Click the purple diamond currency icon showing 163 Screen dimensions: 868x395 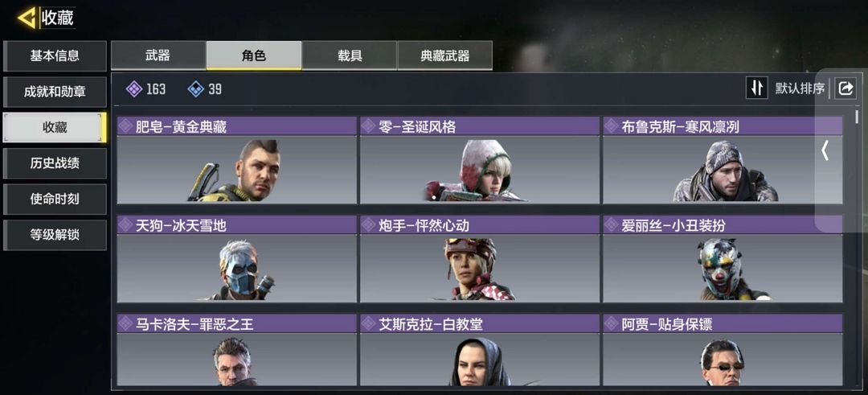pos(134,88)
